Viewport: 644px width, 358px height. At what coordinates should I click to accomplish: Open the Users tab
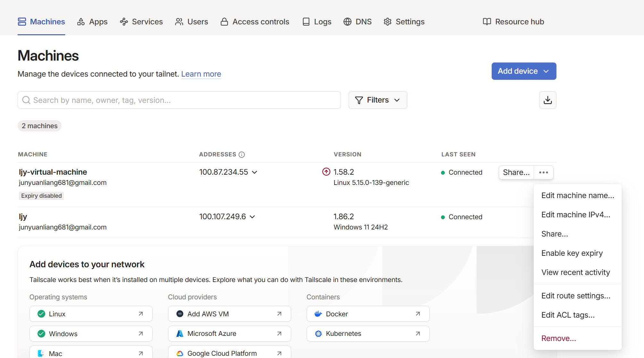191,21
